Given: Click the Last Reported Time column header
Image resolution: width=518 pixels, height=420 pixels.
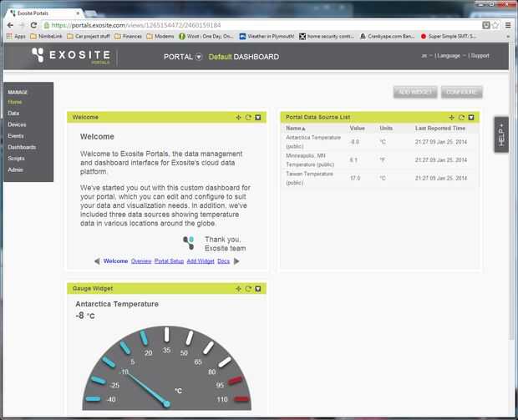Looking at the screenshot, I should (x=440, y=128).
